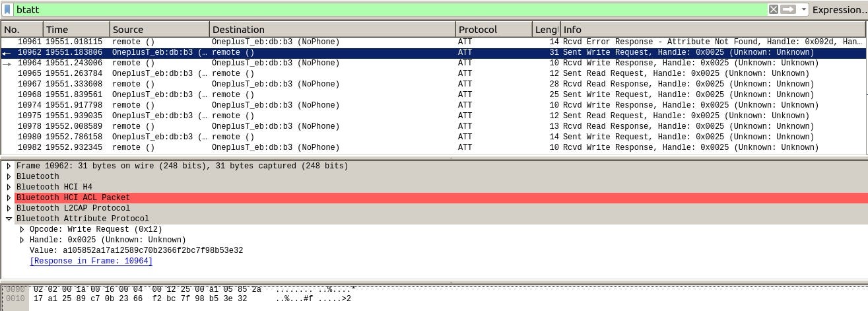Image resolution: width=868 pixels, height=311 pixels.
Task: Sort packets by the Length column header
Action: [546, 29]
